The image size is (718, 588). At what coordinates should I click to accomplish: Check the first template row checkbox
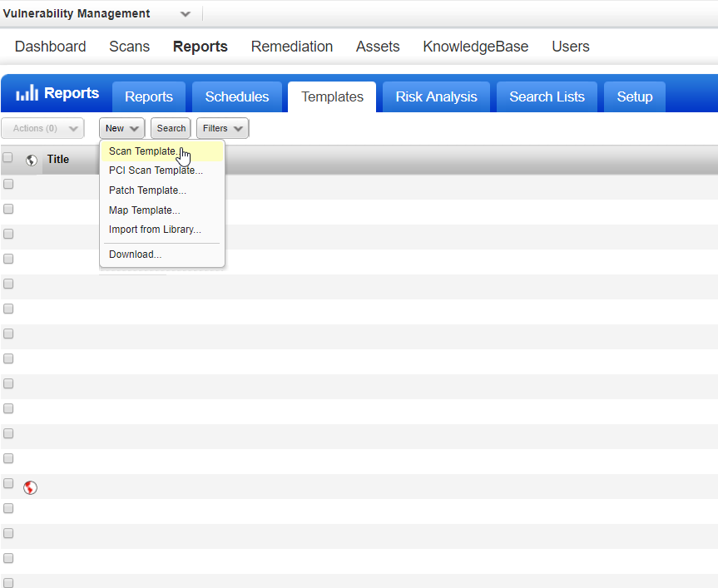coord(8,184)
